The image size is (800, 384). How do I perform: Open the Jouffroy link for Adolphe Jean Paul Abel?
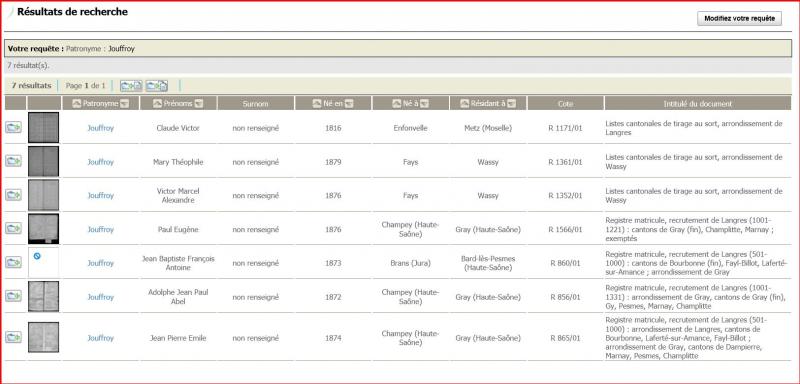[x=101, y=297]
